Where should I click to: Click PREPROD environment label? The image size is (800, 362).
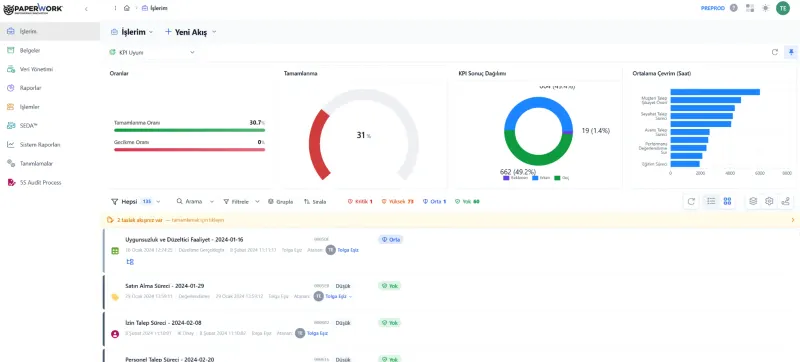click(x=712, y=8)
